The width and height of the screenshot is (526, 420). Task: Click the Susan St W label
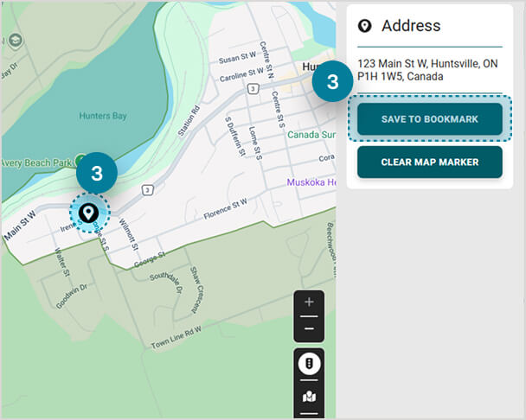237,57
